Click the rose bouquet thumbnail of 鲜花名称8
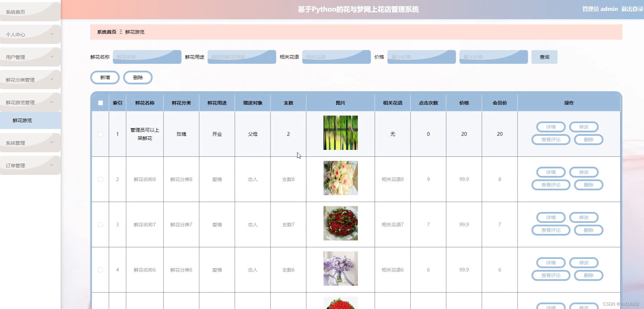The height and width of the screenshot is (309, 644). pyautogui.click(x=340, y=178)
